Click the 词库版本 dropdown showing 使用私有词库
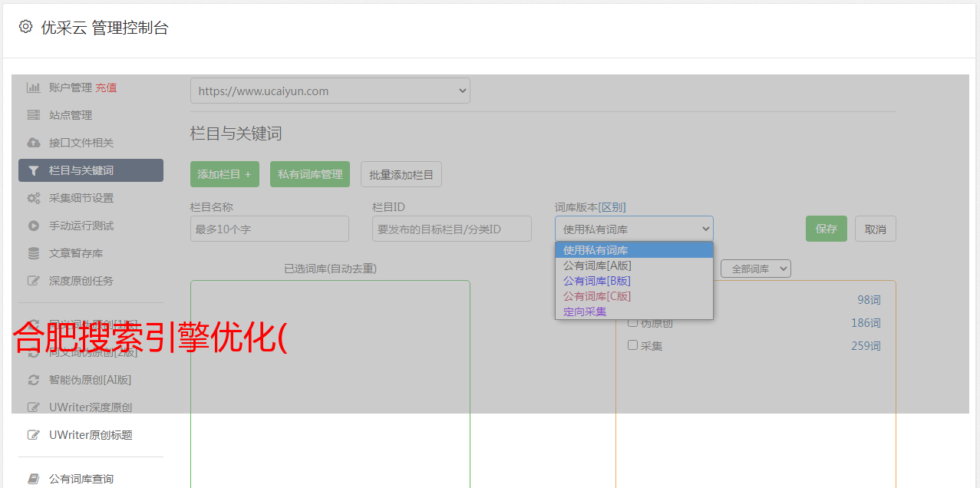The height and width of the screenshot is (488, 980). pyautogui.click(x=634, y=229)
